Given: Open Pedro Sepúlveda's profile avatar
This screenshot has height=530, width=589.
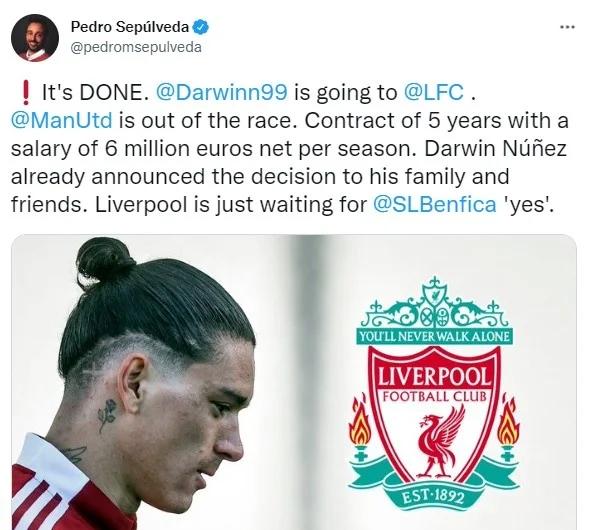Looking at the screenshot, I should click(35, 38).
